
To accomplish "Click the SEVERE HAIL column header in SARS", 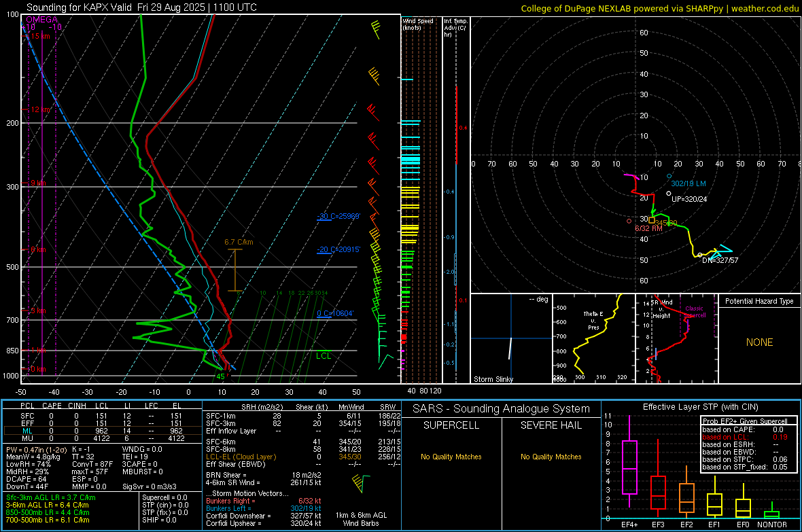I will 551,425.
